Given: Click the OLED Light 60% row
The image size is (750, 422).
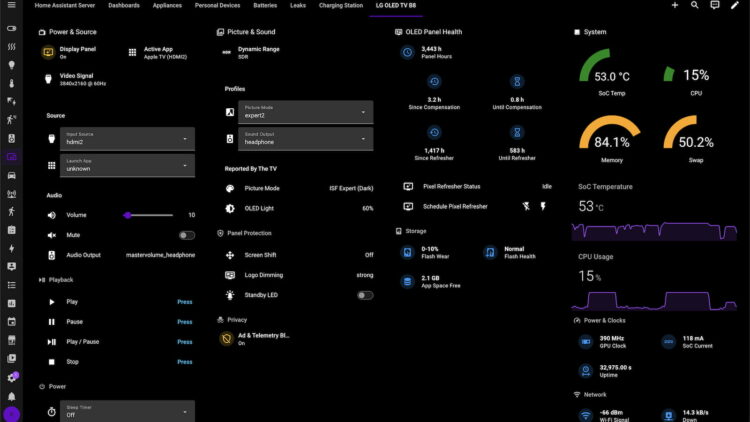Looking at the screenshot, I should pyautogui.click(x=299, y=209).
